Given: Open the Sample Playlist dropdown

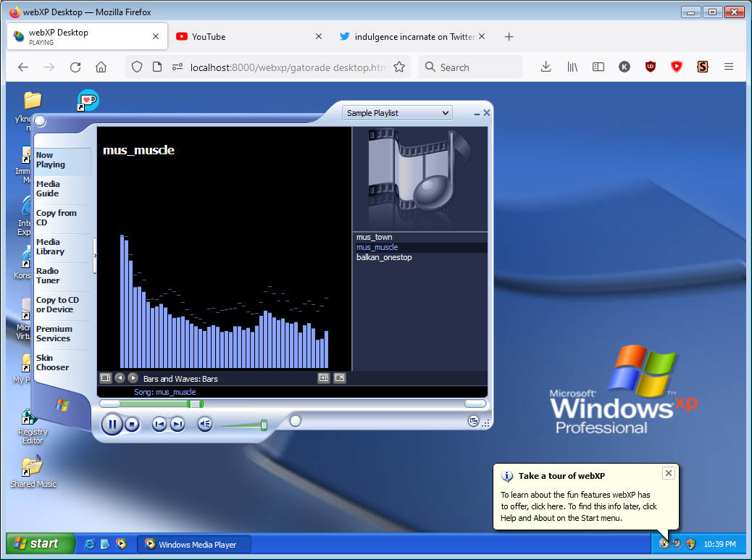Looking at the screenshot, I should pyautogui.click(x=397, y=113).
